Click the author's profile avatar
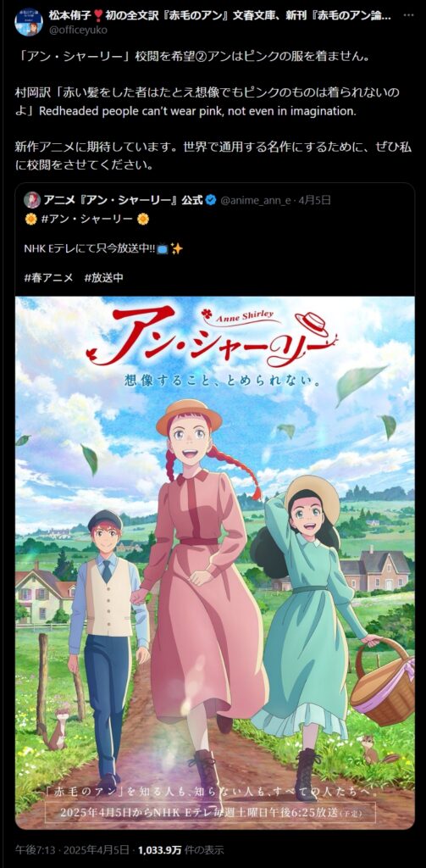426x868 pixels. pyautogui.click(x=29, y=22)
